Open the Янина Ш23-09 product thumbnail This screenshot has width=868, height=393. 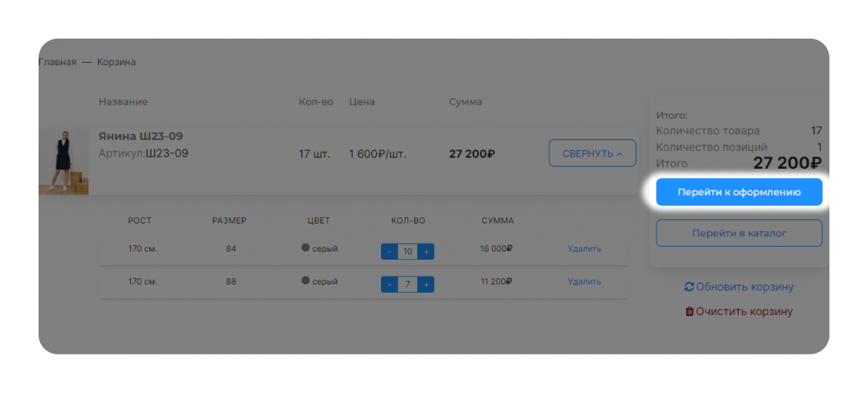[63, 162]
